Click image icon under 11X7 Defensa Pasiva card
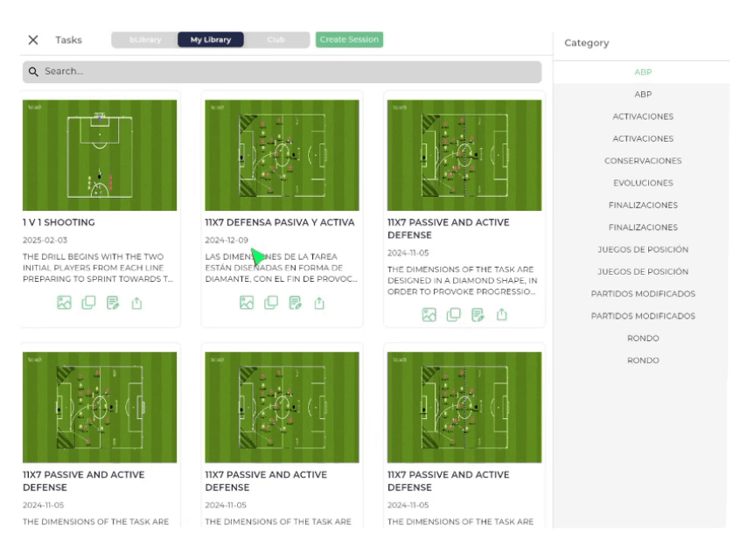Screen dimensions: 747x560 pos(247,303)
